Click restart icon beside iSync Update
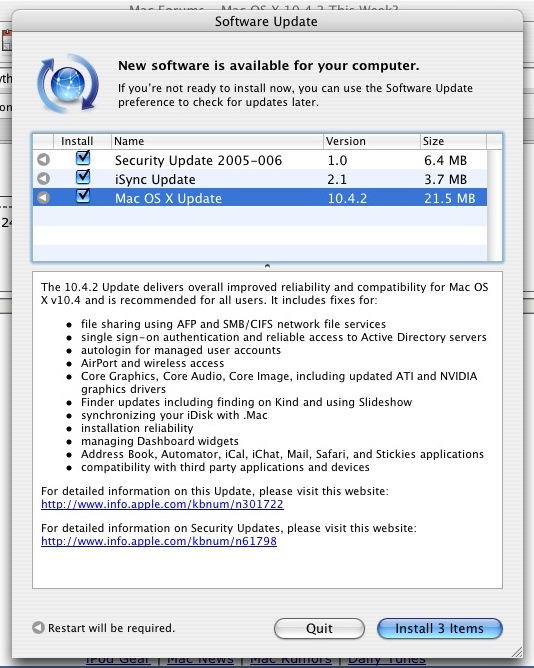The image size is (534, 668). coord(43,179)
